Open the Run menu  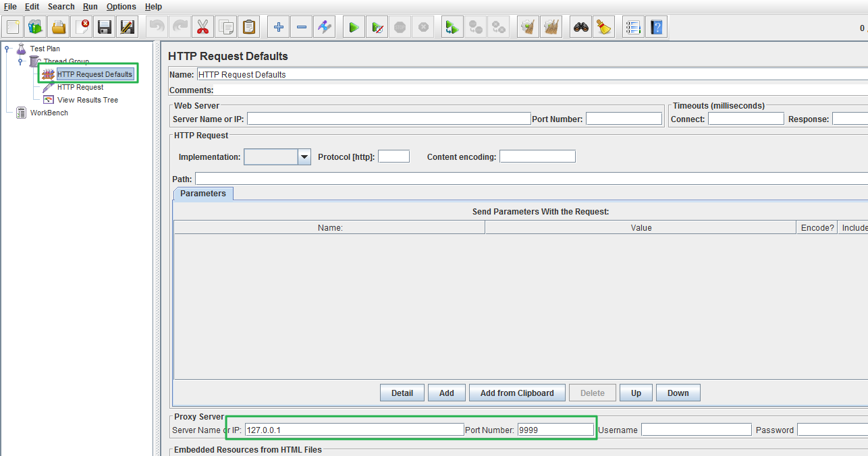(x=90, y=7)
